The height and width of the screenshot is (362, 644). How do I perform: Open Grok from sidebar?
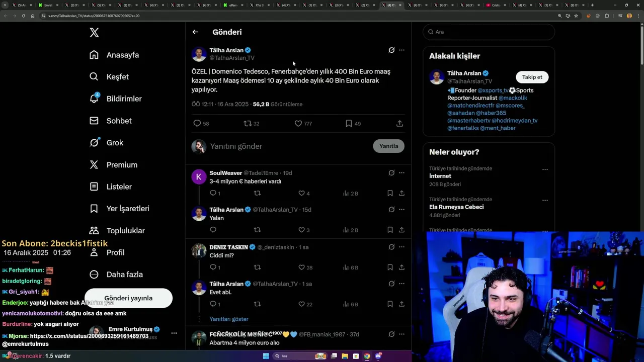106,143
